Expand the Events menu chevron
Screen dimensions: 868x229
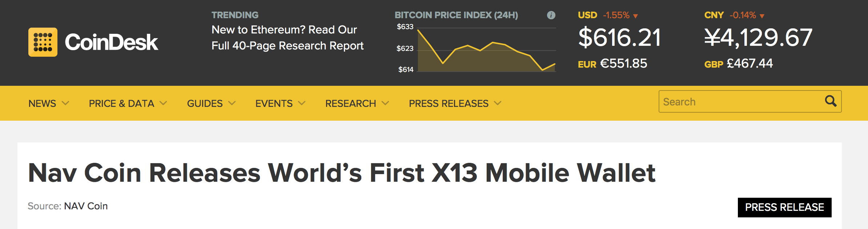pos(302,103)
